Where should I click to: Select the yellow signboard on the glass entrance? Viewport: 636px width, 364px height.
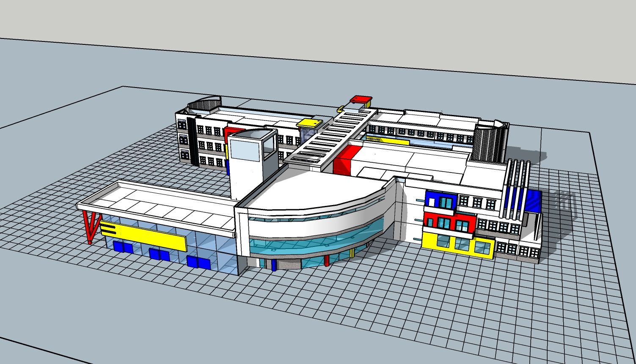tap(143, 236)
